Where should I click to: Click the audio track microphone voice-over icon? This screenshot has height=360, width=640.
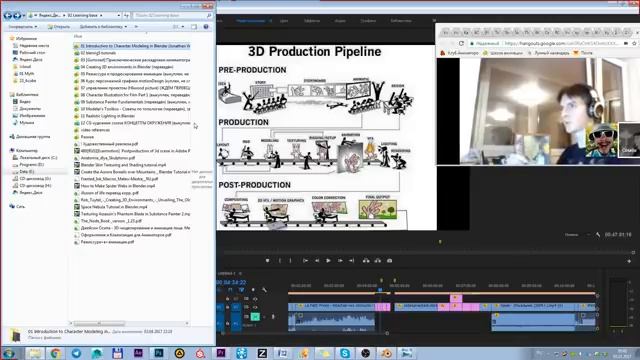[x=273, y=316]
